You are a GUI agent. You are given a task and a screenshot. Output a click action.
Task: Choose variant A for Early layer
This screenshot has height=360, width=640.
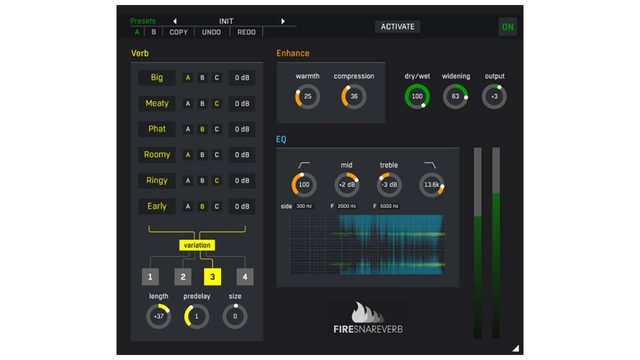click(188, 206)
